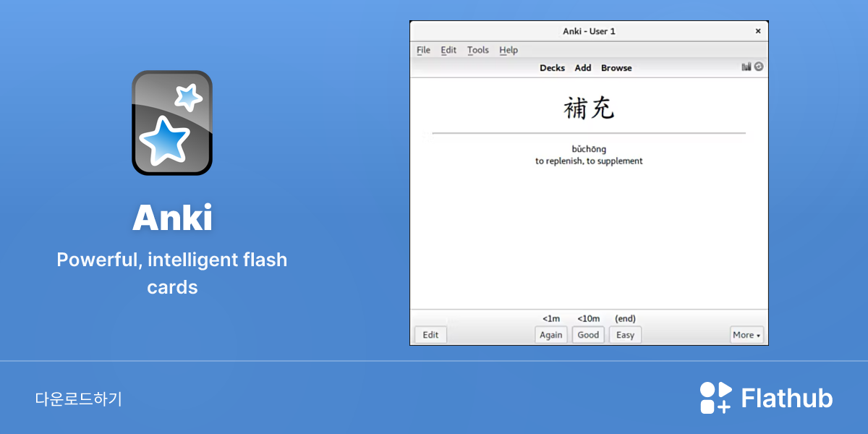Click the Flathub logo icon

(716, 398)
